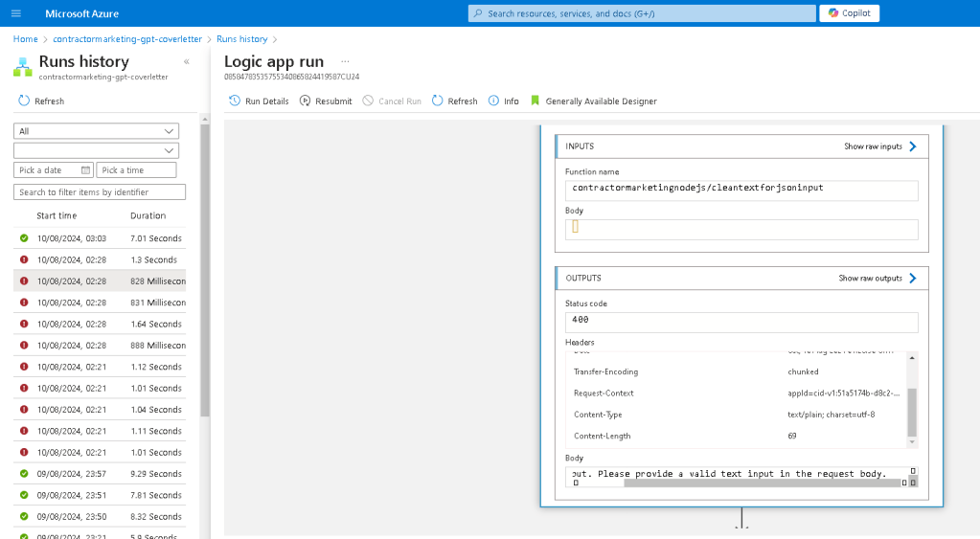980x539 pixels.
Task: Open the calendar icon in date picker
Action: tap(85, 169)
